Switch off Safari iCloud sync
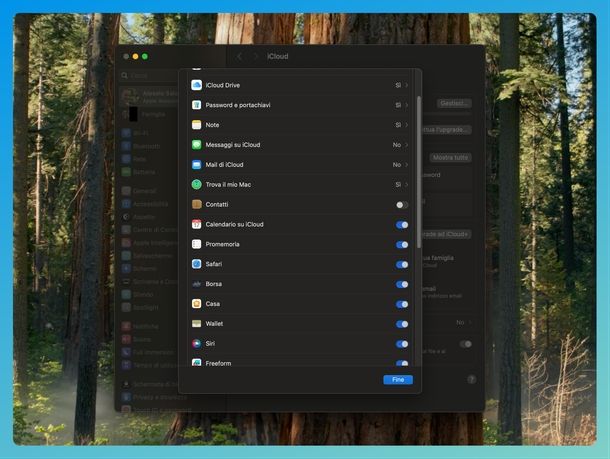Viewport: 610px width, 459px height. [402, 264]
